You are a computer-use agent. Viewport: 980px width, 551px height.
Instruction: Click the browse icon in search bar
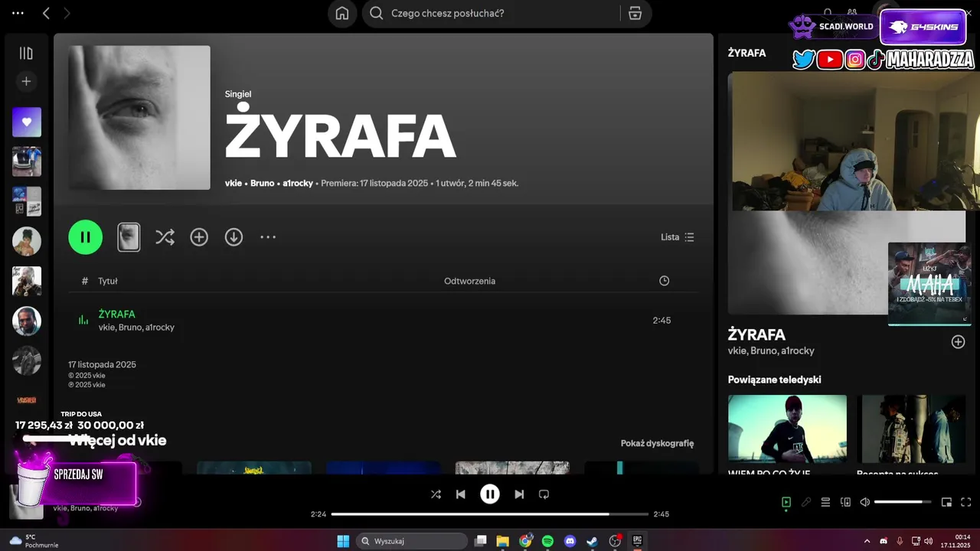pyautogui.click(x=635, y=14)
